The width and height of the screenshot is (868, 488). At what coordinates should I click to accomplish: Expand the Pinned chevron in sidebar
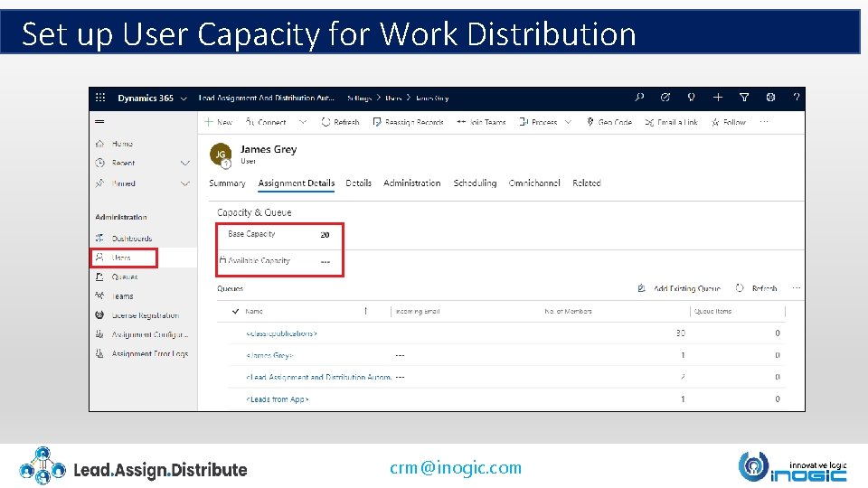point(184,183)
